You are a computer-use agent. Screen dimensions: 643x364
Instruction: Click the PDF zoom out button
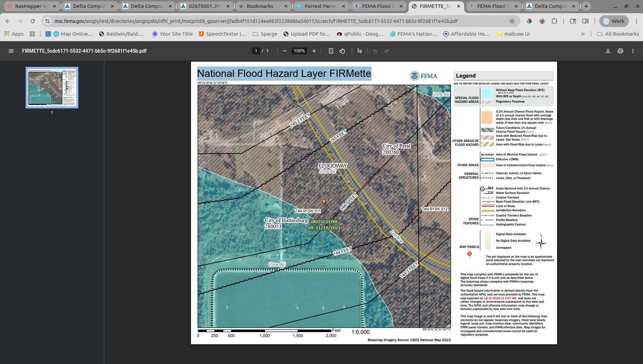click(285, 51)
